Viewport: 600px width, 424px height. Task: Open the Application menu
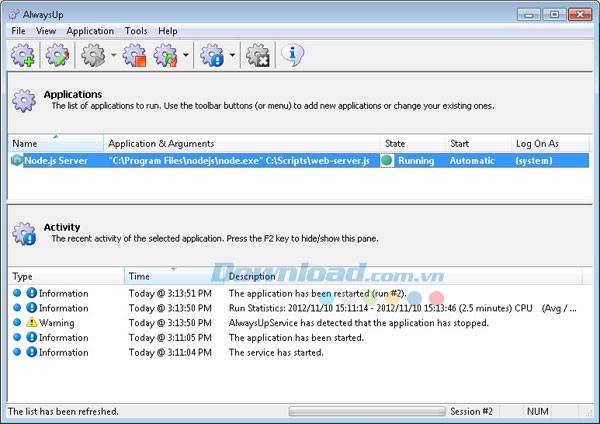[90, 31]
